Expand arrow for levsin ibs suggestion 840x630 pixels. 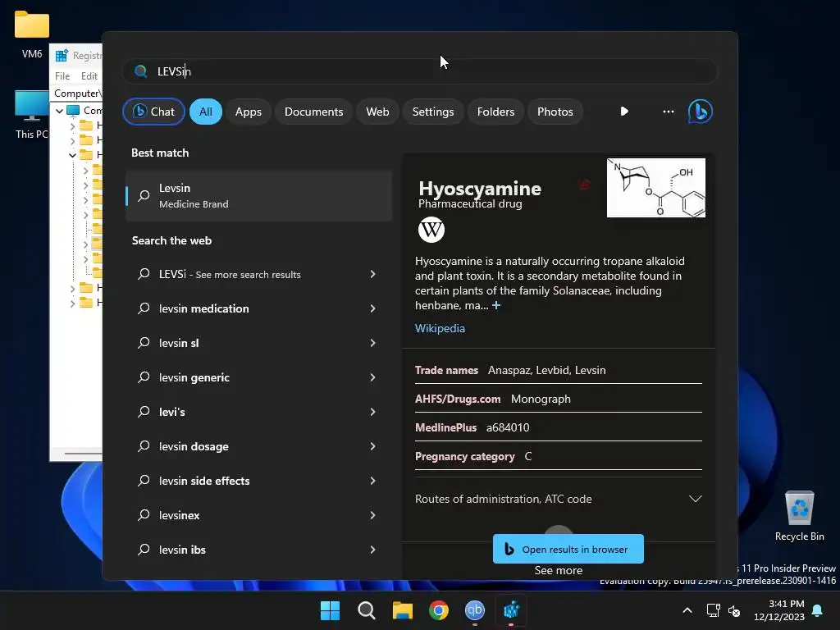pos(373,549)
